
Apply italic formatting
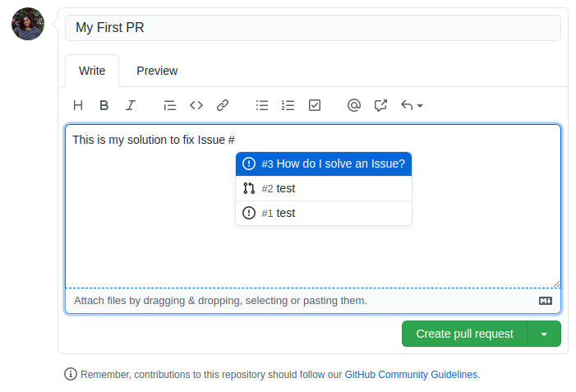tap(130, 105)
